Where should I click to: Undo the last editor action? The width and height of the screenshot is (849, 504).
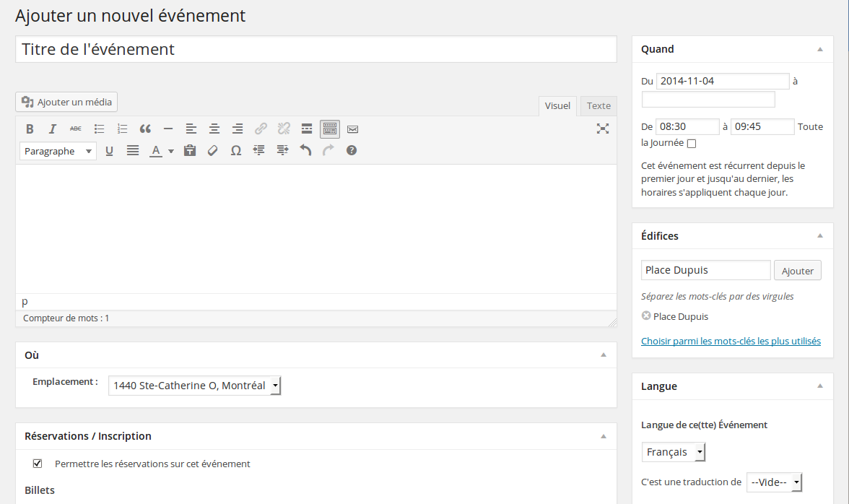pos(305,151)
